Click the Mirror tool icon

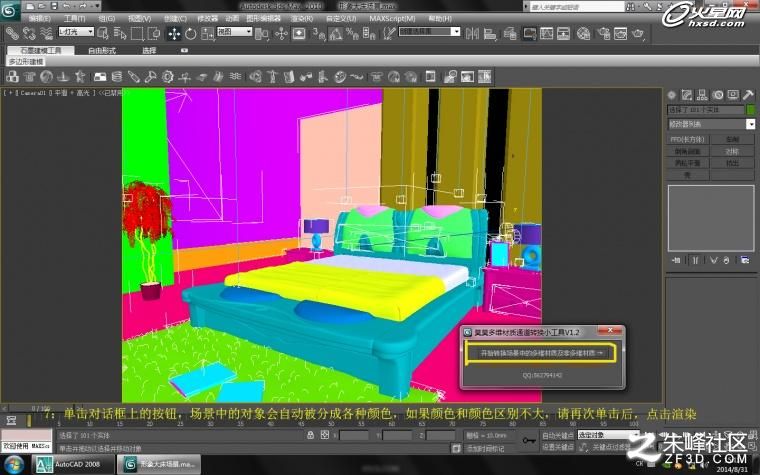pos(472,33)
